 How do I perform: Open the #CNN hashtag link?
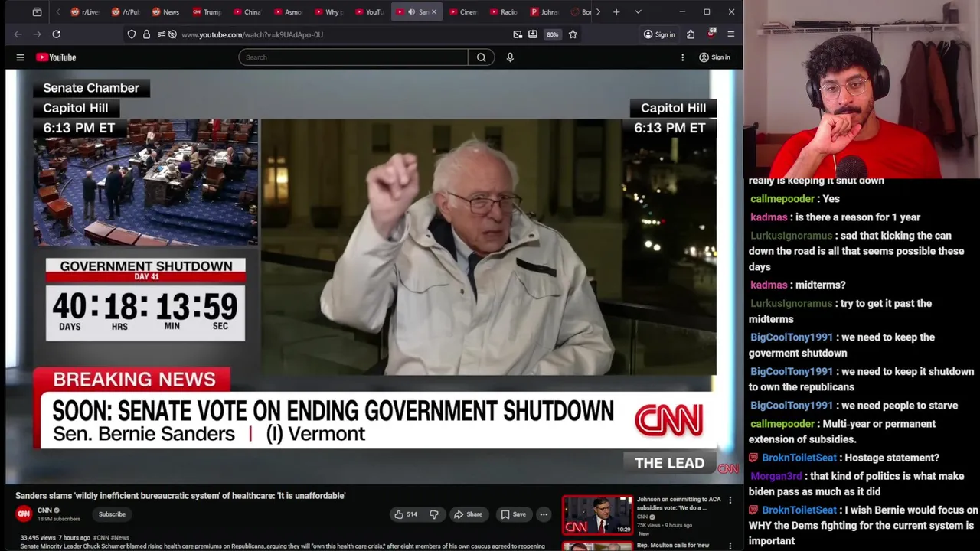[101, 538]
